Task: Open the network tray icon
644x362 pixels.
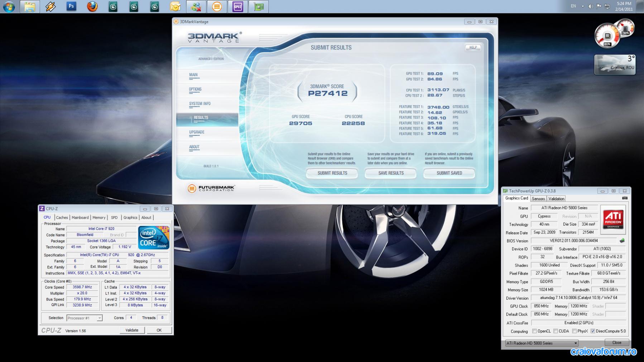Action: click(x=607, y=6)
